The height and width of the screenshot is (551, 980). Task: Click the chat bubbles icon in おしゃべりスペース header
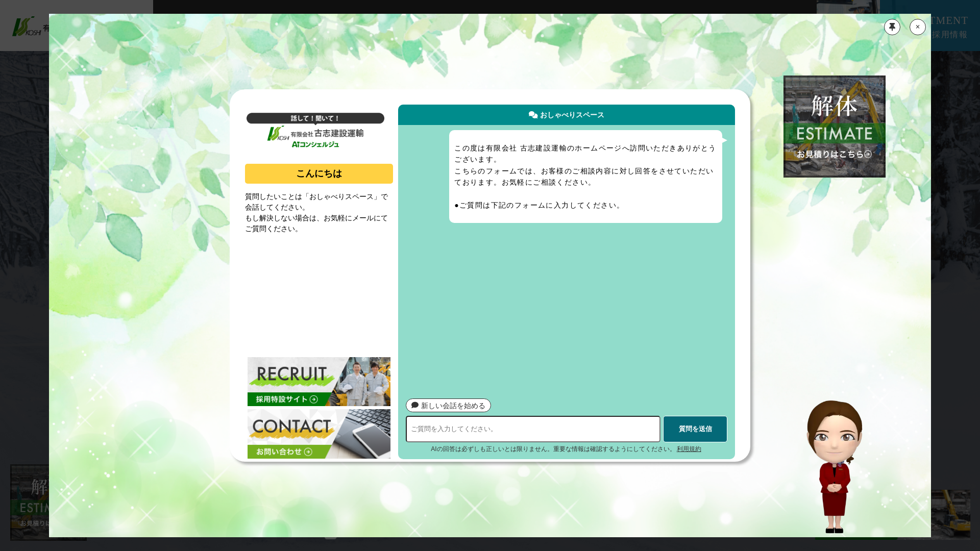[x=532, y=115]
